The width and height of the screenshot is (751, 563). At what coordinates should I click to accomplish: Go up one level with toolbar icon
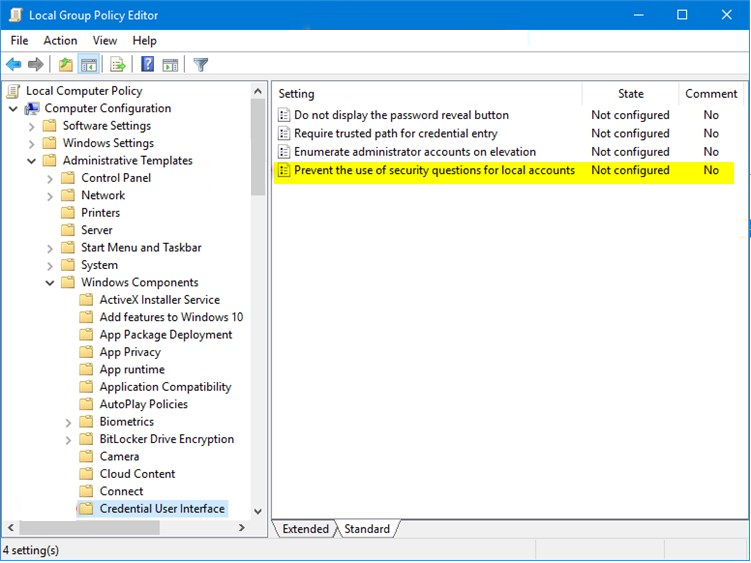pyautogui.click(x=66, y=64)
